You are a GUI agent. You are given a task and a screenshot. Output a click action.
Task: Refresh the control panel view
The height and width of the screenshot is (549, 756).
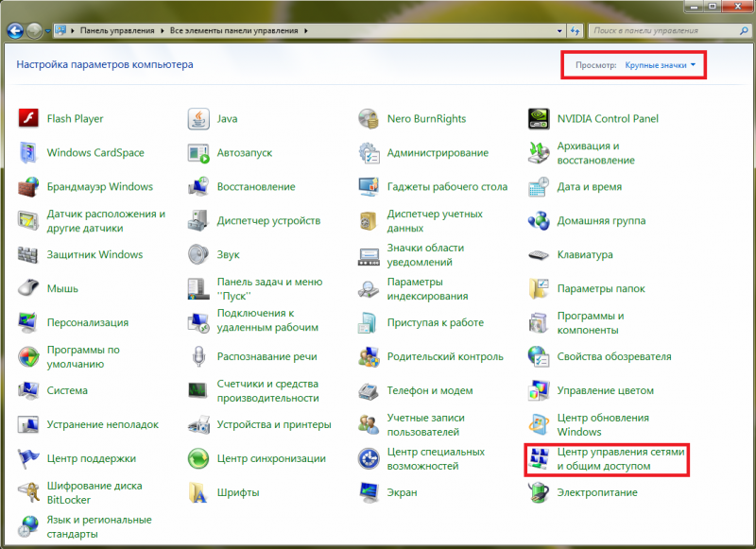tap(575, 31)
